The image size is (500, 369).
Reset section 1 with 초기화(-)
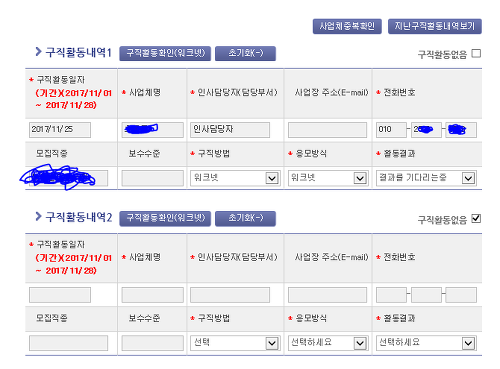click(245, 53)
